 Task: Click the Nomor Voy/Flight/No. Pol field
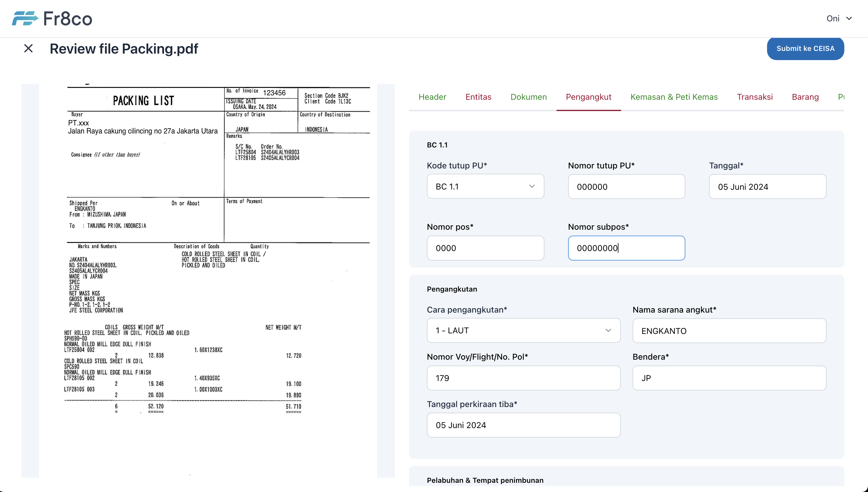(x=523, y=378)
